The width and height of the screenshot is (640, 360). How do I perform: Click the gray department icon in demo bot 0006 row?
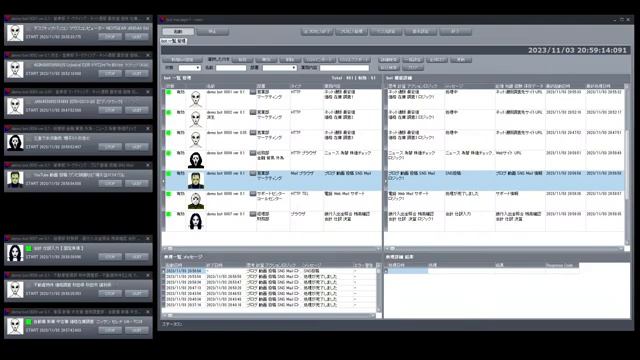pos(253,194)
